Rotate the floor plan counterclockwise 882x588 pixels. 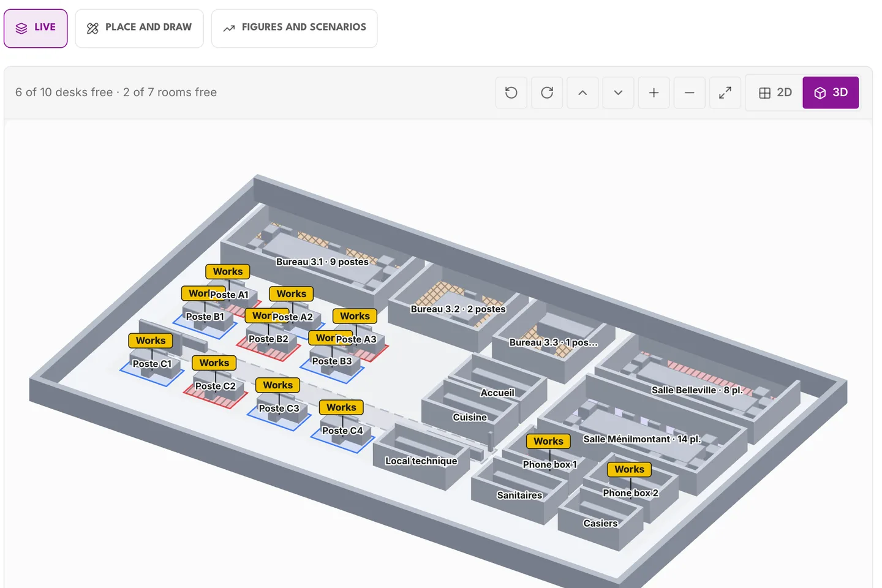point(511,92)
